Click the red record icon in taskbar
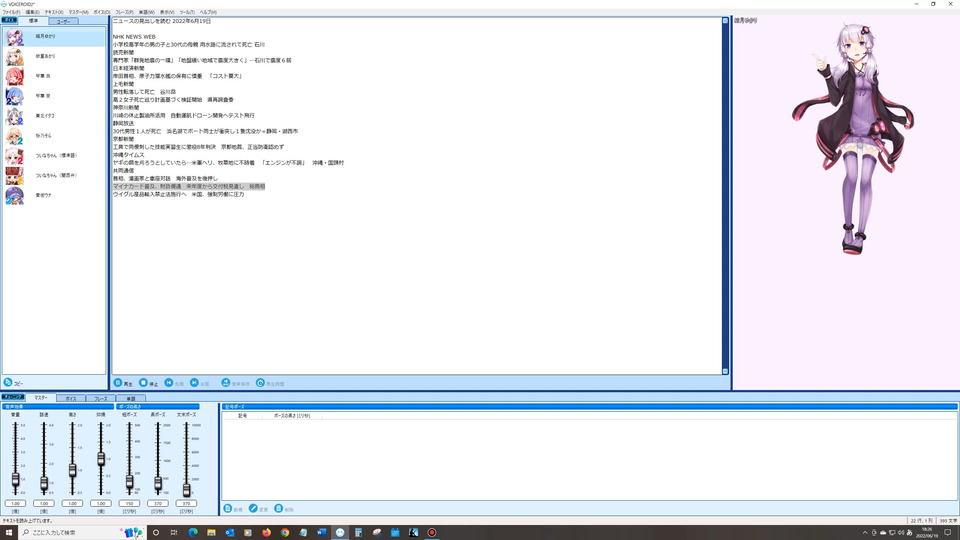This screenshot has width=960, height=540. [x=432, y=532]
